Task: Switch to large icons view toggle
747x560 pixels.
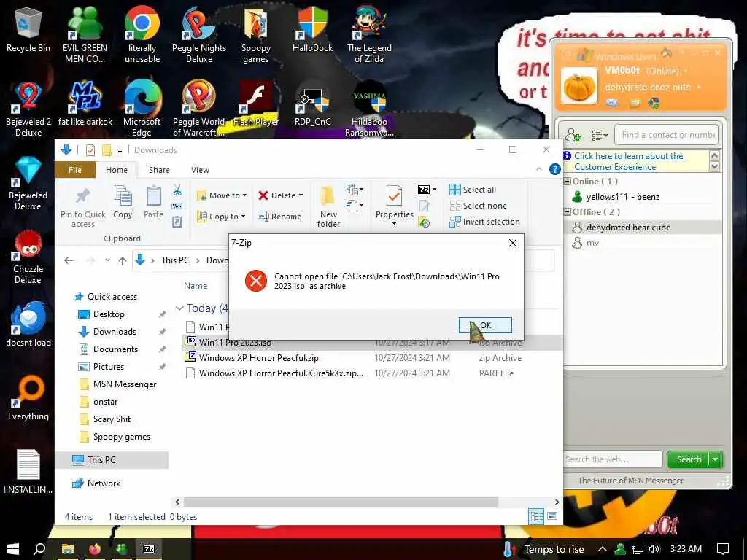Action: (552, 517)
